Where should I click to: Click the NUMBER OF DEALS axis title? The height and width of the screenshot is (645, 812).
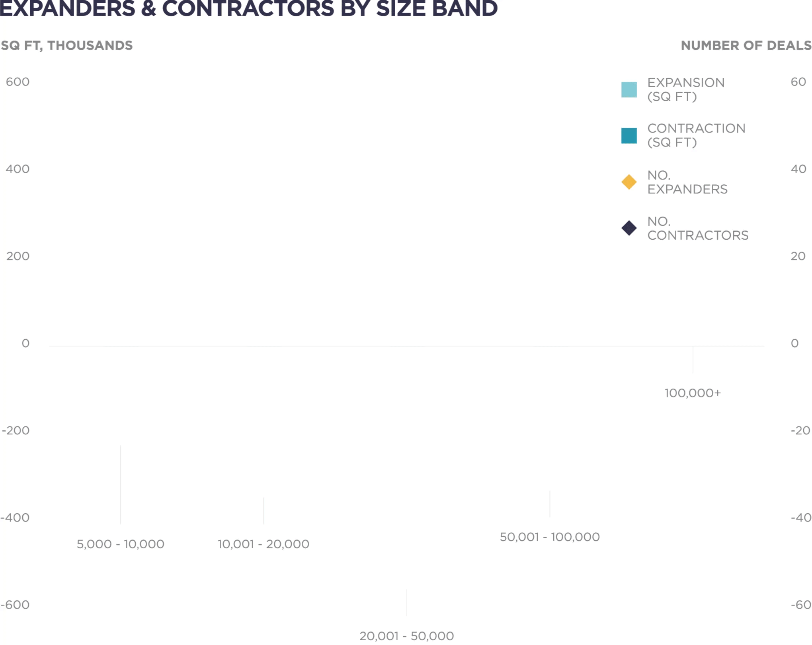746,45
